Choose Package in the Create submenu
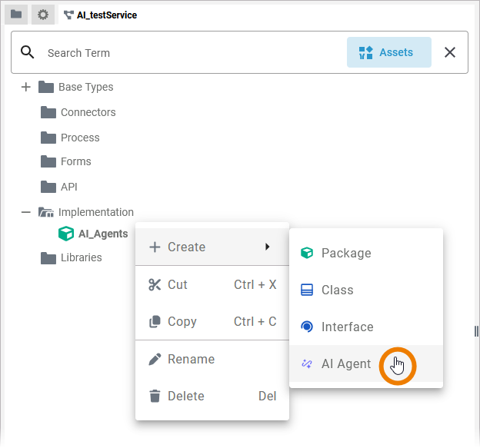The image size is (480, 448). coord(345,253)
